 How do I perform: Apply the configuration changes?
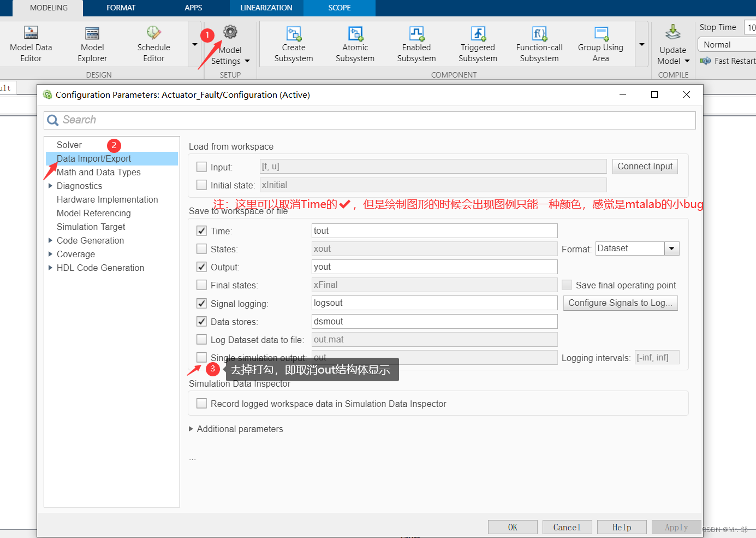click(x=676, y=527)
